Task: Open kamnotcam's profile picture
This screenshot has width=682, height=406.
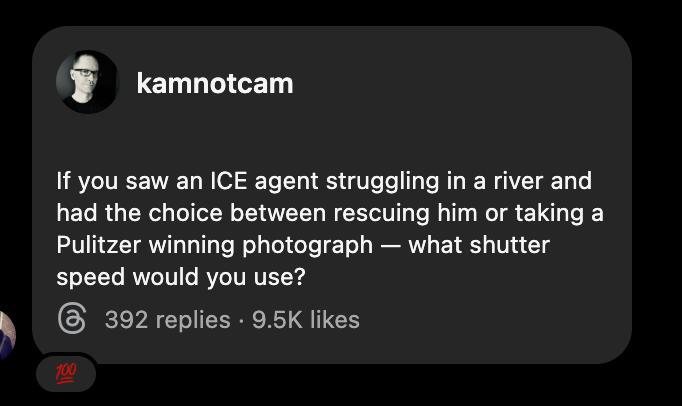Action: point(87,83)
